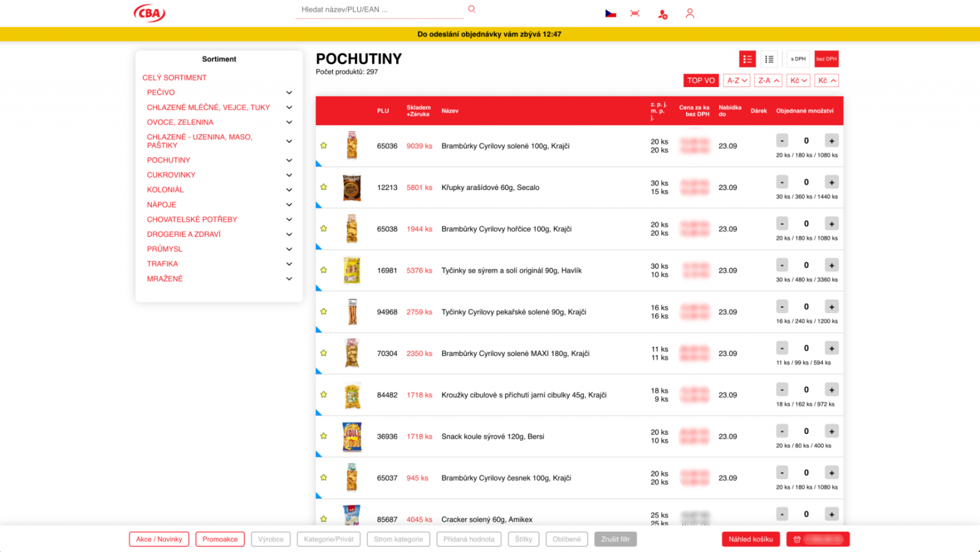This screenshot has width=980, height=552.
Task: Star the Brambůrky Cyrilovy solené 100g product
Action: click(323, 146)
